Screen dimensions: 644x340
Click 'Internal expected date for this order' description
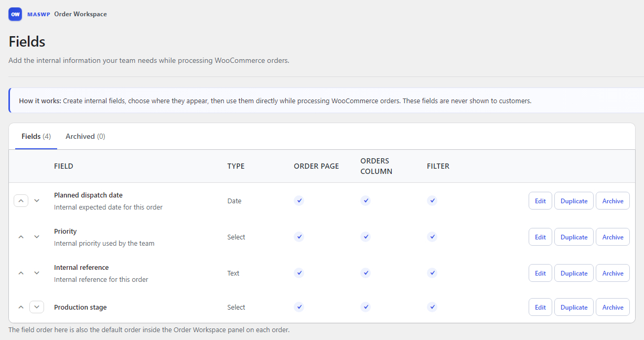pyautogui.click(x=108, y=207)
